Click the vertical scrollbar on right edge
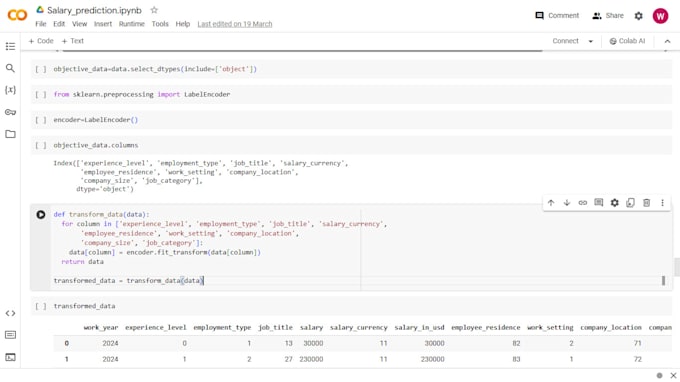Viewport: 680px width, 382px height. point(677,267)
